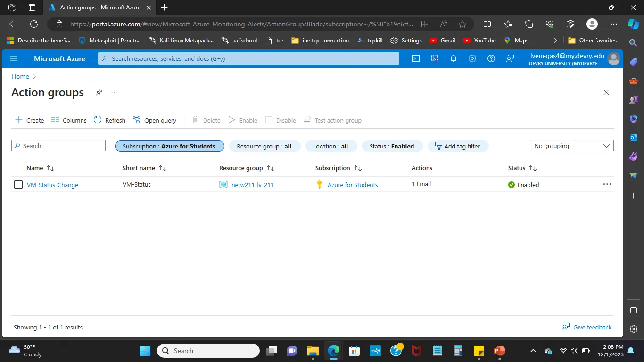
Task: Click the Disable toolbar button
Action: pos(281,120)
